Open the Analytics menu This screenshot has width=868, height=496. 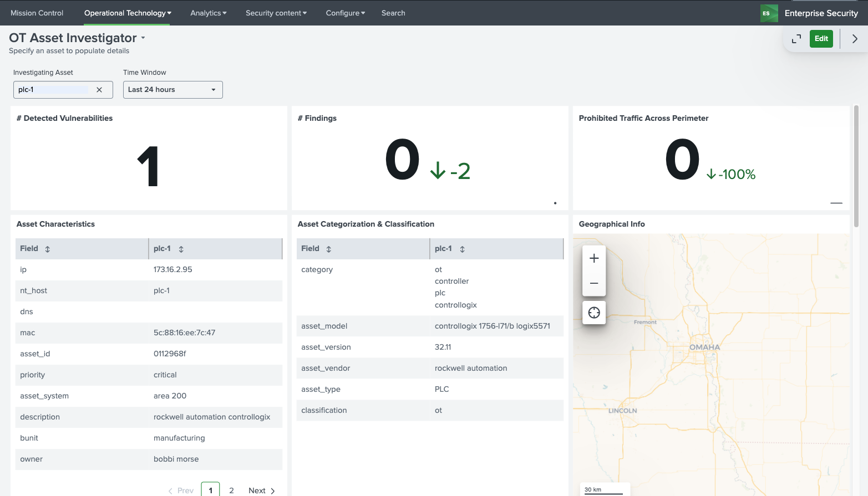tap(208, 13)
